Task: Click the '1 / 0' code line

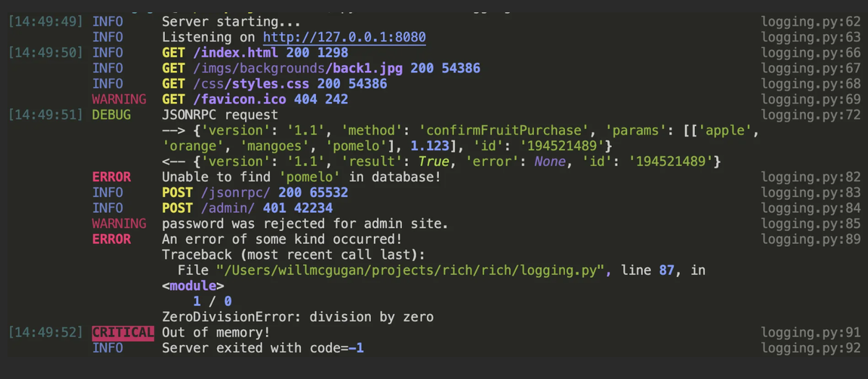Action: [212, 302]
